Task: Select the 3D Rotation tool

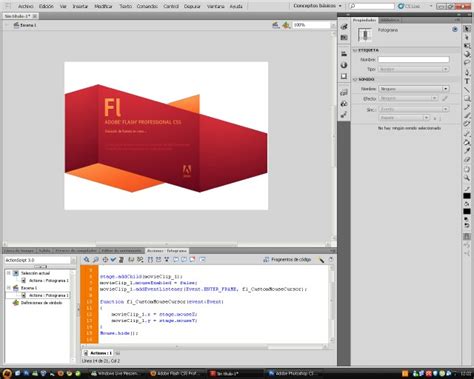Action: click(467, 54)
